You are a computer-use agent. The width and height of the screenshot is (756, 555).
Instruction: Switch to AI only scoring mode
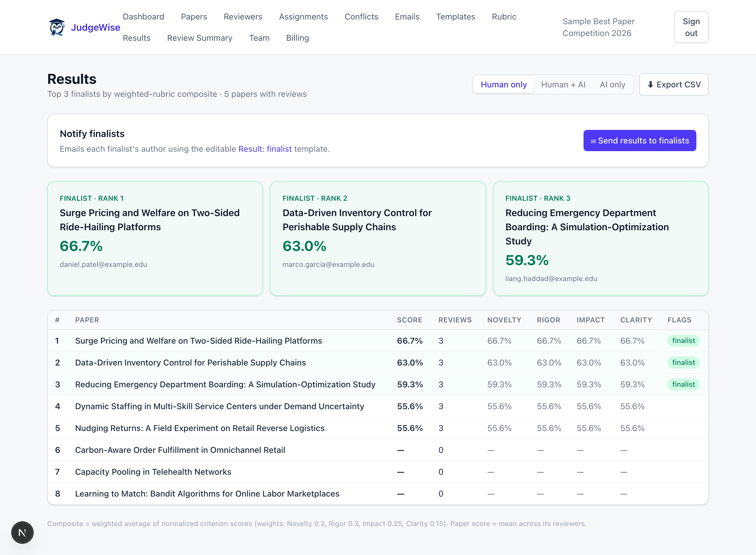point(612,84)
